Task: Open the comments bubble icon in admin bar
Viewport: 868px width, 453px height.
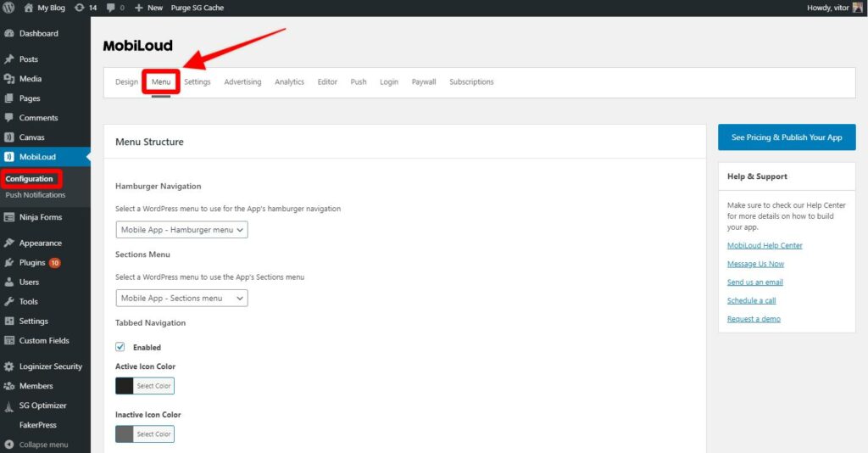Action: click(x=111, y=8)
